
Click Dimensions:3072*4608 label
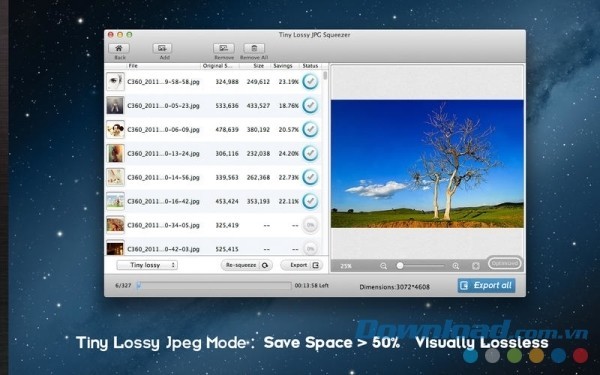pos(395,287)
